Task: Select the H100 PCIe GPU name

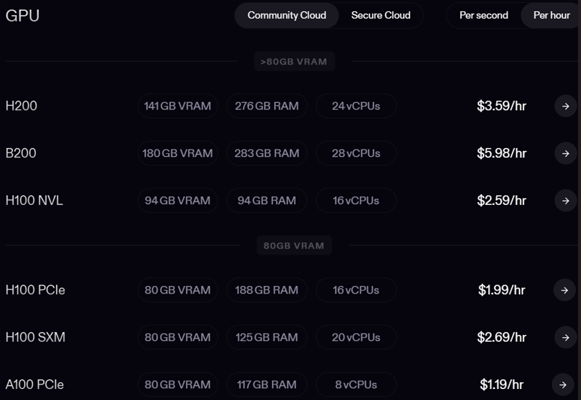Action: pyautogui.click(x=35, y=290)
